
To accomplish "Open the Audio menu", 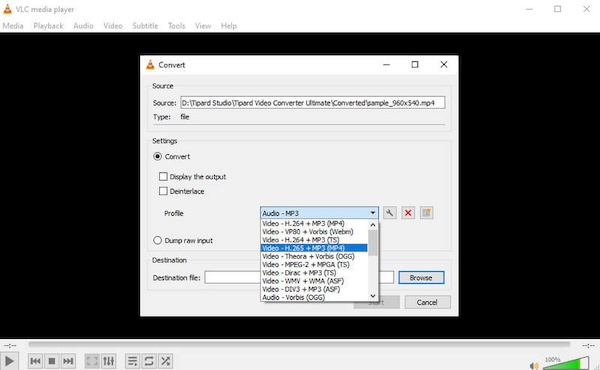I will (x=83, y=26).
